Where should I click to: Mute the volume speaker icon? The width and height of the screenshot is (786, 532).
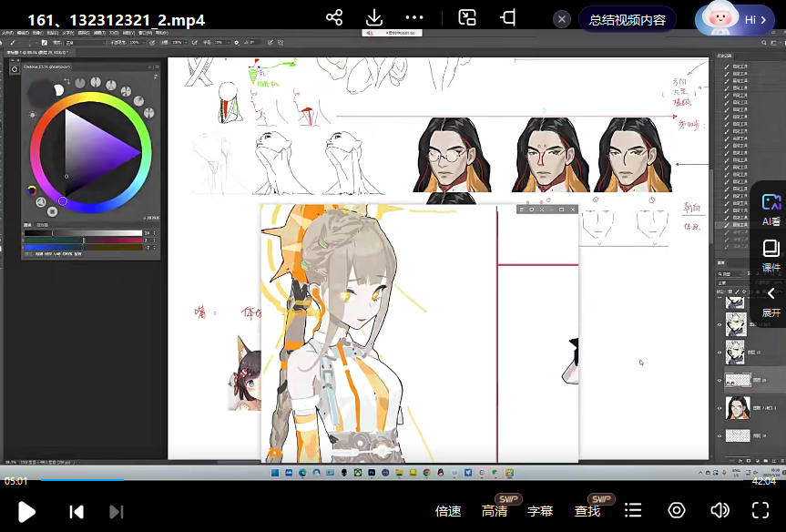[720, 510]
